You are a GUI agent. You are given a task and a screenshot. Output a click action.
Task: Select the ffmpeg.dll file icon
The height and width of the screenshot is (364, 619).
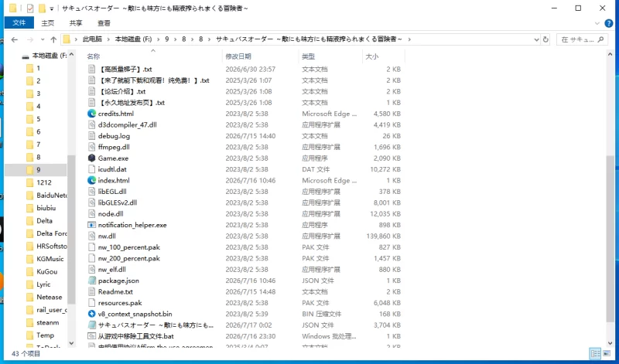pos(91,147)
